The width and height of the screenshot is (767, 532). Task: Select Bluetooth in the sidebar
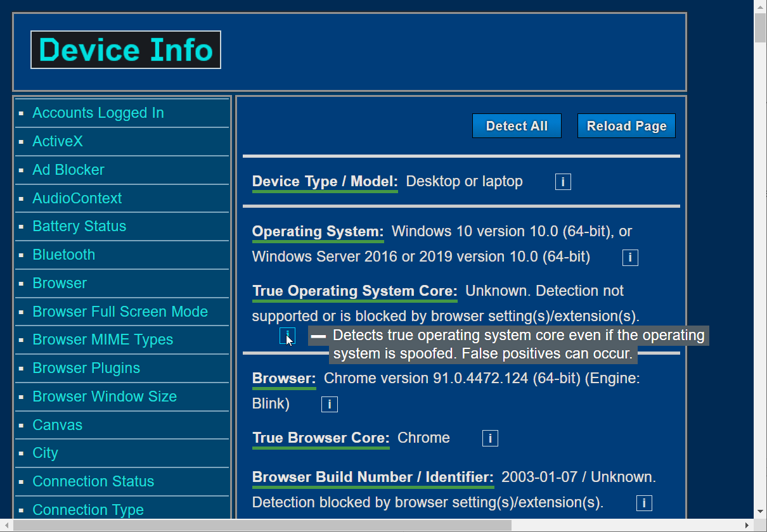pos(64,255)
